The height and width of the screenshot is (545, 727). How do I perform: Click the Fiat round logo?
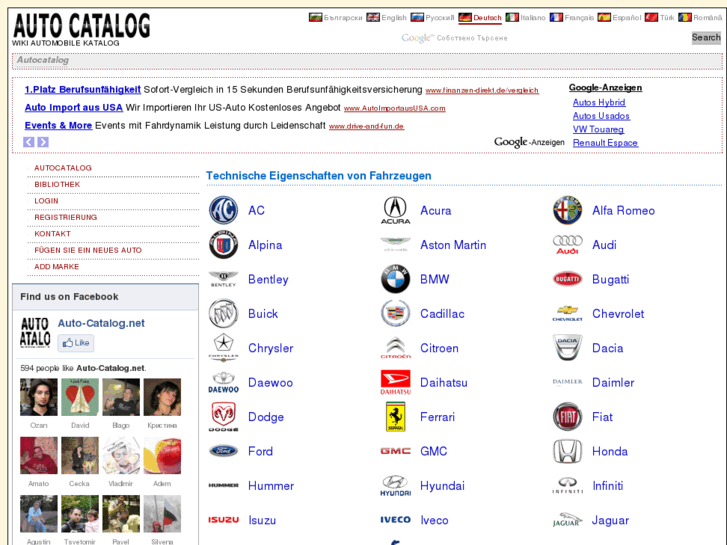tap(568, 417)
